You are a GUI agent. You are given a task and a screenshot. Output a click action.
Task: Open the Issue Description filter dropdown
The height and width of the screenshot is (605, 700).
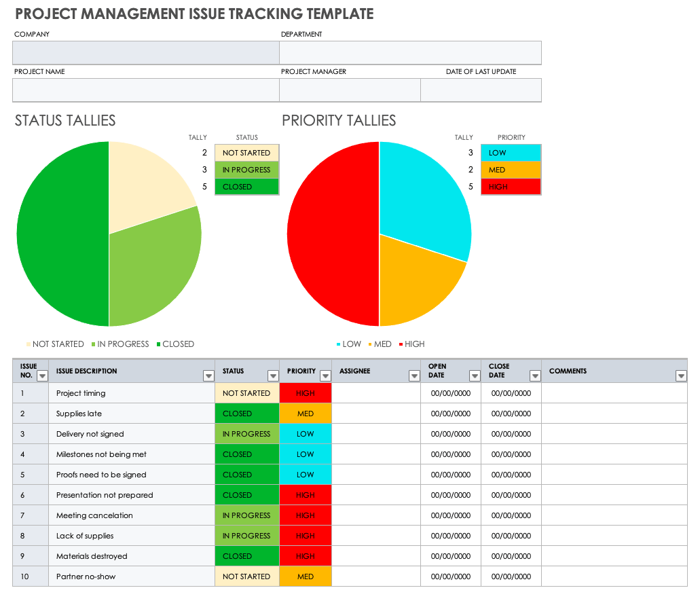click(x=208, y=375)
